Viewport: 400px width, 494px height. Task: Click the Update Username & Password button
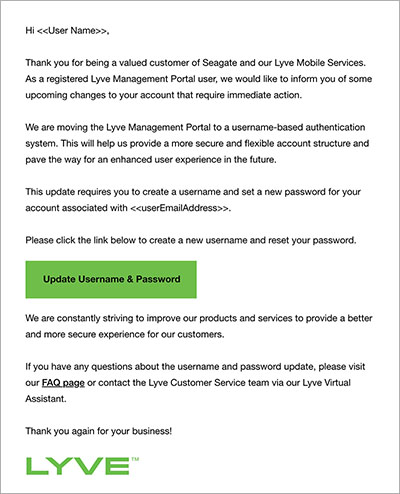point(111,279)
